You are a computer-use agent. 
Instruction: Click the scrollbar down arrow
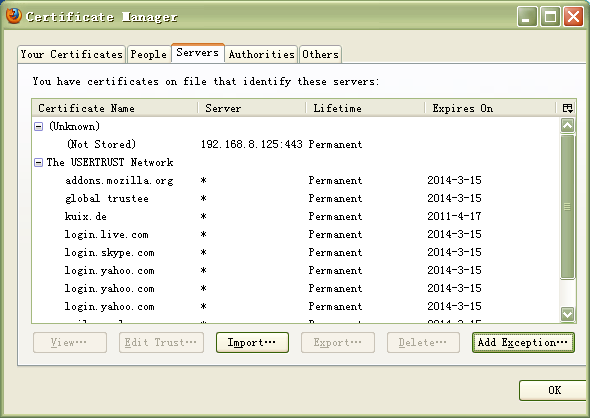click(x=567, y=314)
